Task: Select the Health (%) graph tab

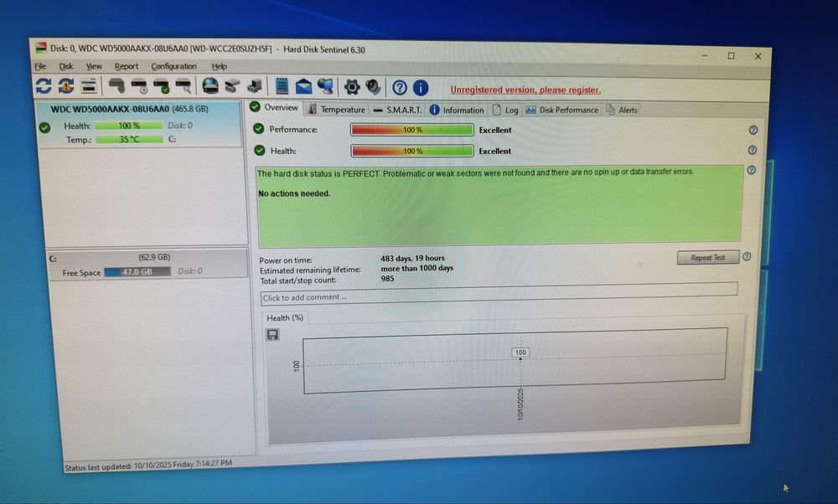Action: pos(285,317)
